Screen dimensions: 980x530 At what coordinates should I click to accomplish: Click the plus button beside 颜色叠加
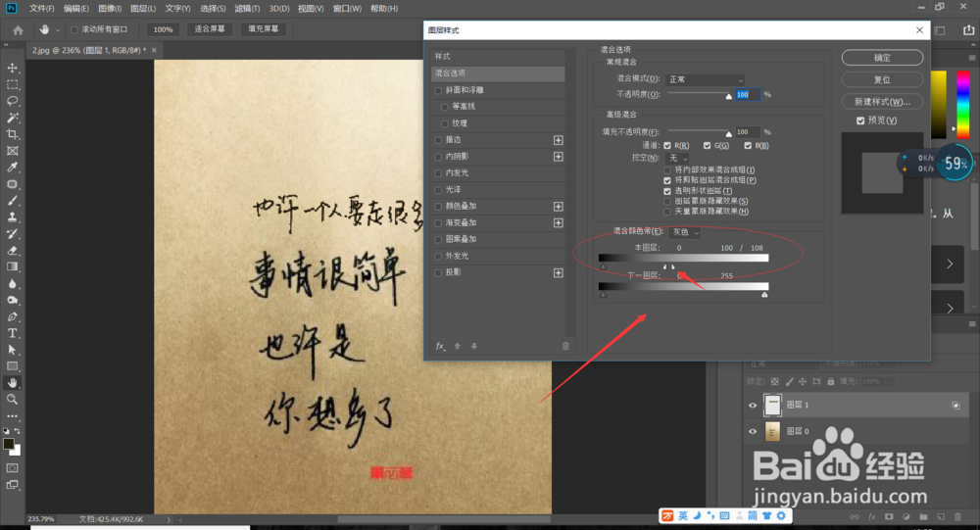[x=559, y=207]
